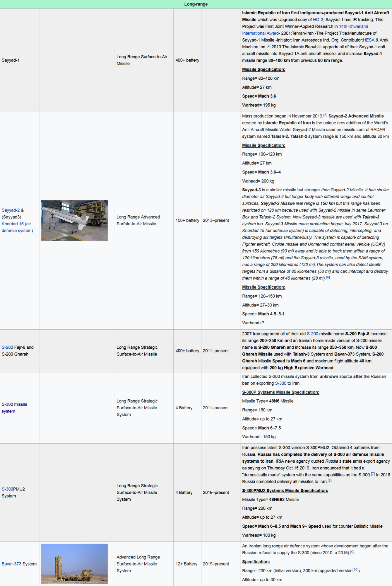Click 'Advanced Long Range Surface-to-Air Missile System' cell
The height and width of the screenshot is (586, 392).
pos(144,564)
